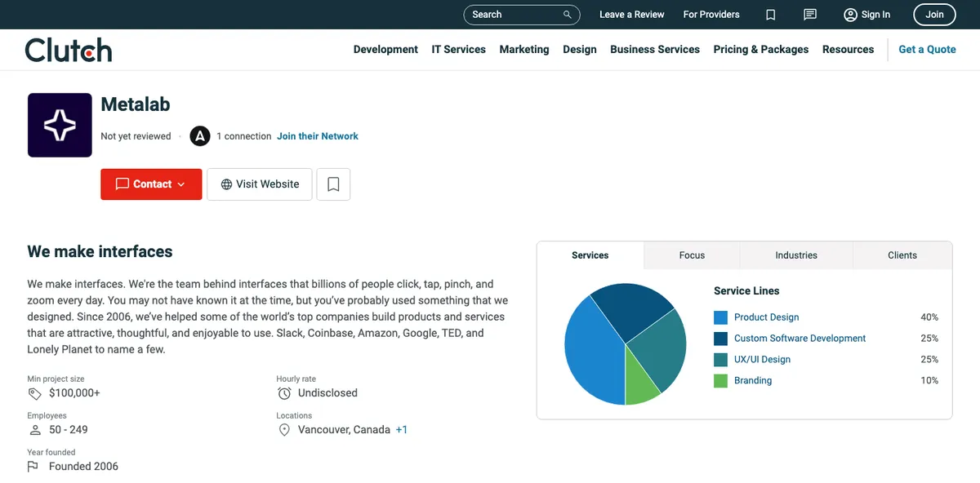This screenshot has width=980, height=483.
Task: Click Leave a Review link
Action: coord(632,15)
